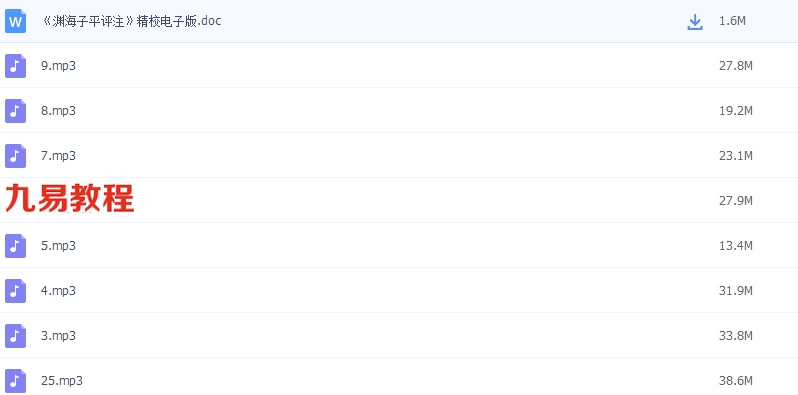Open the 3.mp3 file name

[59, 336]
